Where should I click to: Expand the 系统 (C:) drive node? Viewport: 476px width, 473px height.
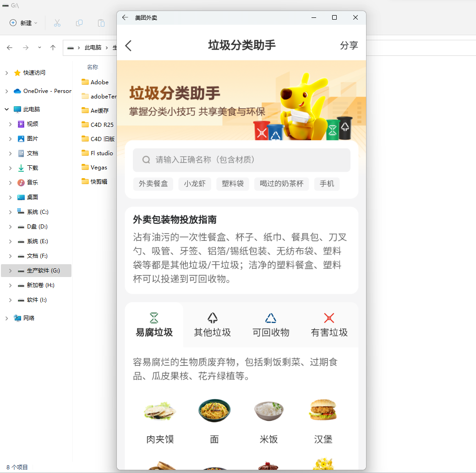coord(11,212)
